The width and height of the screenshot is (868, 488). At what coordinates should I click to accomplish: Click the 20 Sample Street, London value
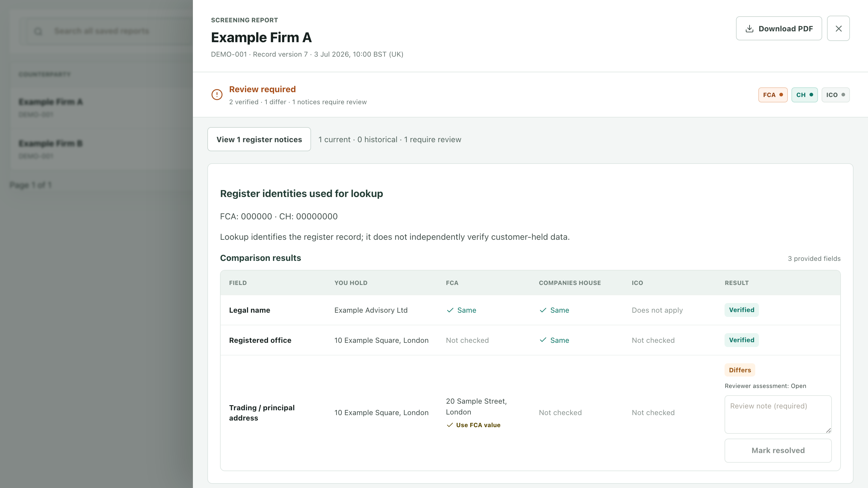[476, 406]
